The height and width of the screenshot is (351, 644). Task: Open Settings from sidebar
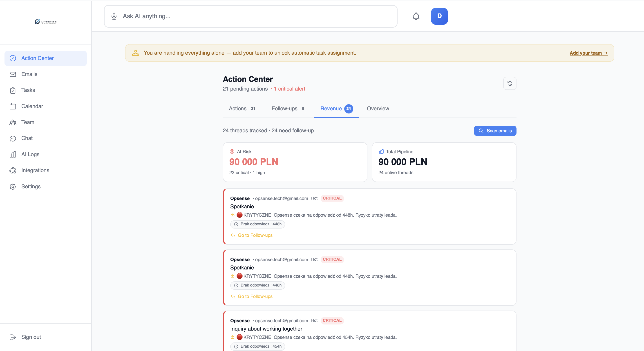(31, 187)
